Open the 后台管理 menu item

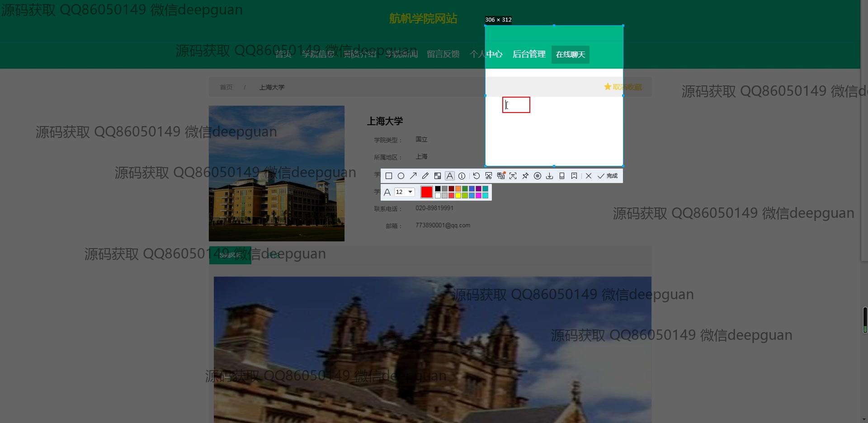pyautogui.click(x=529, y=54)
